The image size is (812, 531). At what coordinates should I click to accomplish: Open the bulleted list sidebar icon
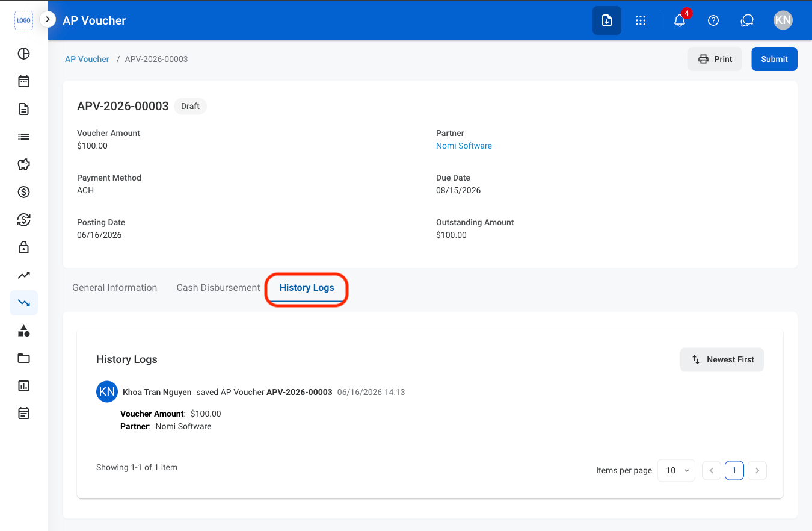pyautogui.click(x=23, y=137)
